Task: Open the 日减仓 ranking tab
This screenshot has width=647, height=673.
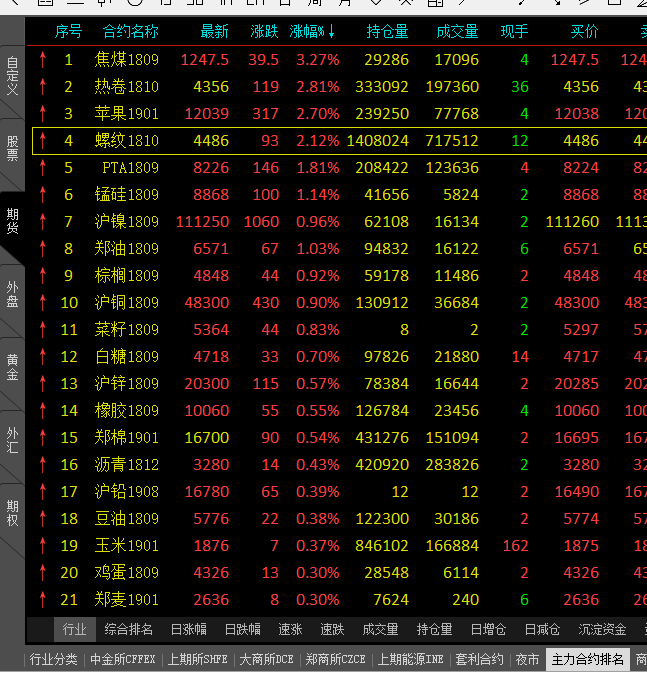Action: click(542, 630)
